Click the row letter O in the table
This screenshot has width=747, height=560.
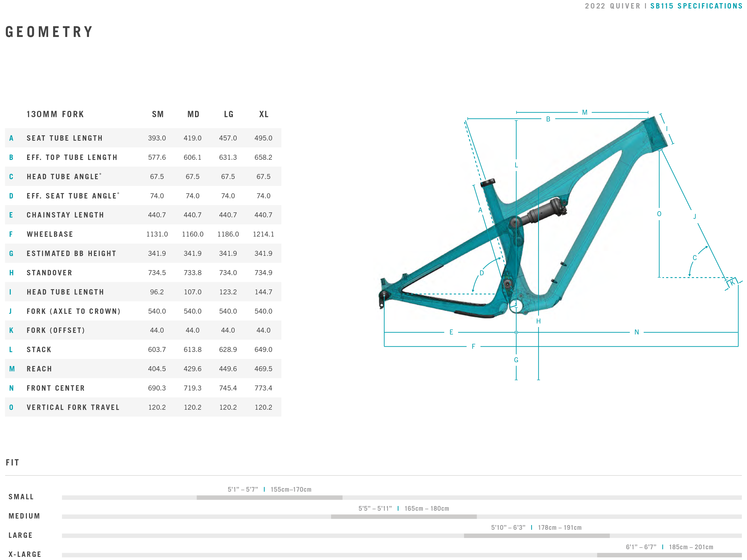[11, 407]
